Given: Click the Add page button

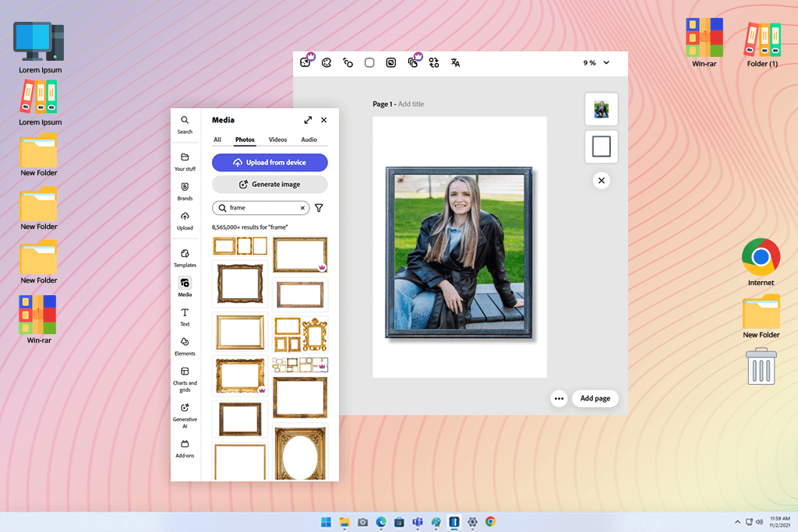Looking at the screenshot, I should pyautogui.click(x=595, y=398).
